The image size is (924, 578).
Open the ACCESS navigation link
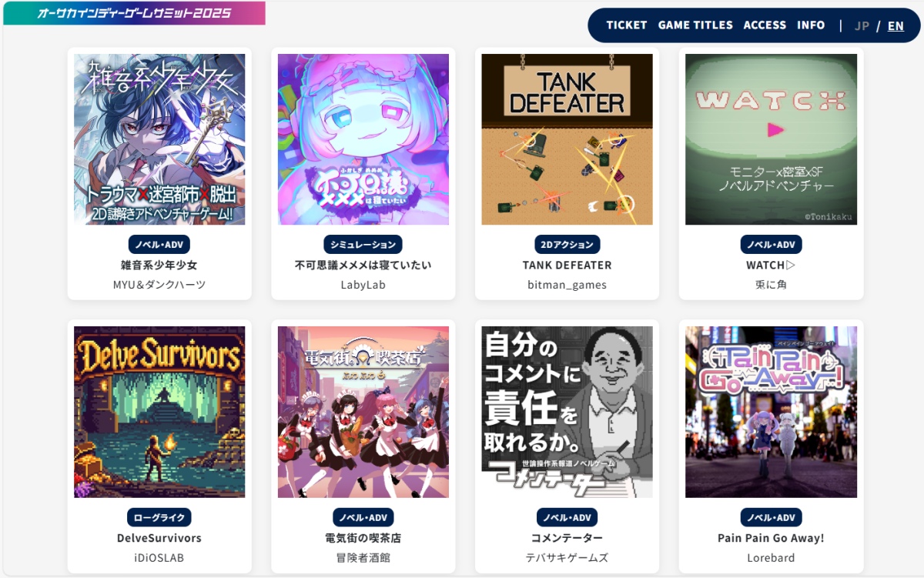coord(765,25)
